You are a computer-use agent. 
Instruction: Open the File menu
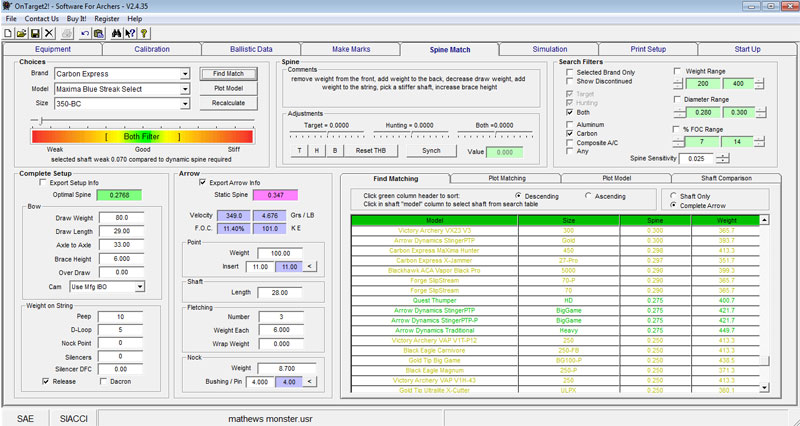coord(11,18)
